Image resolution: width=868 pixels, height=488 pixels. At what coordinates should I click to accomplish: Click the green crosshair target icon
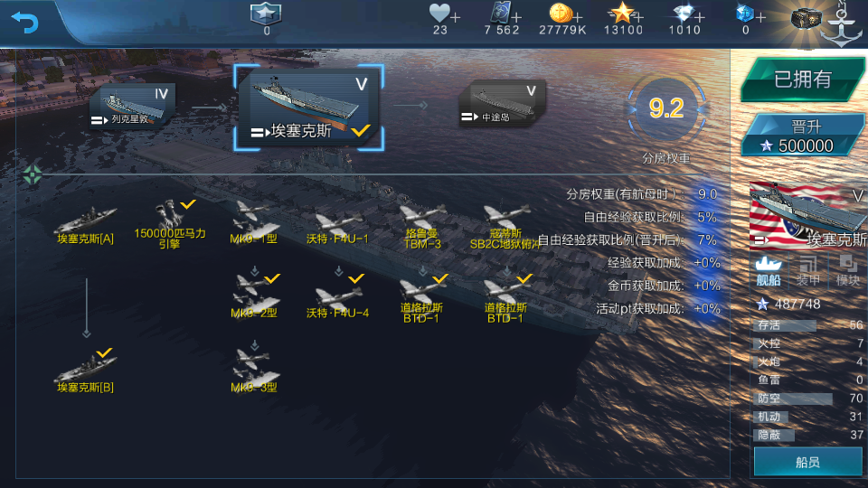33,174
